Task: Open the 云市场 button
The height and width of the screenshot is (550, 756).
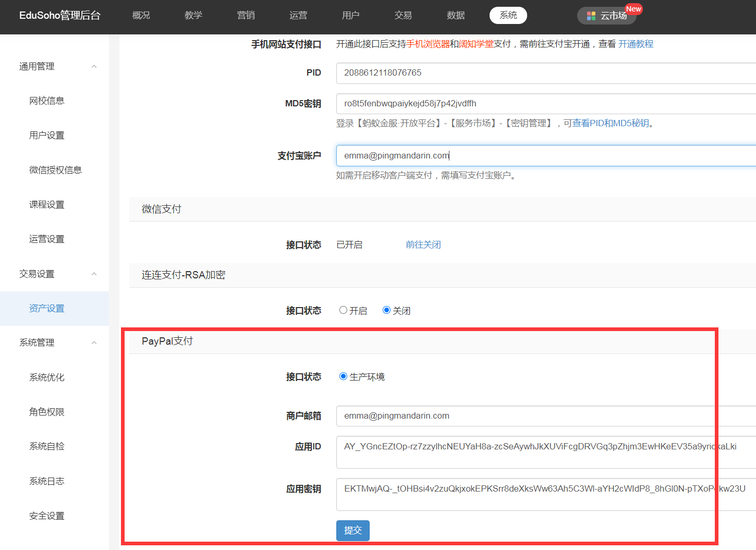Action: [x=607, y=16]
